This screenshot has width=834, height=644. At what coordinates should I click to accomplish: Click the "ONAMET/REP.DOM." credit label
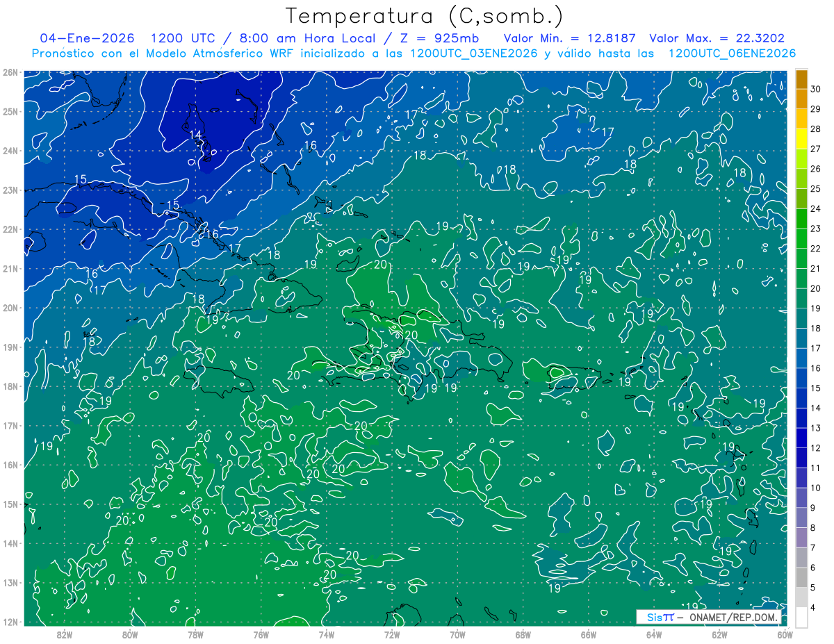pos(733,618)
